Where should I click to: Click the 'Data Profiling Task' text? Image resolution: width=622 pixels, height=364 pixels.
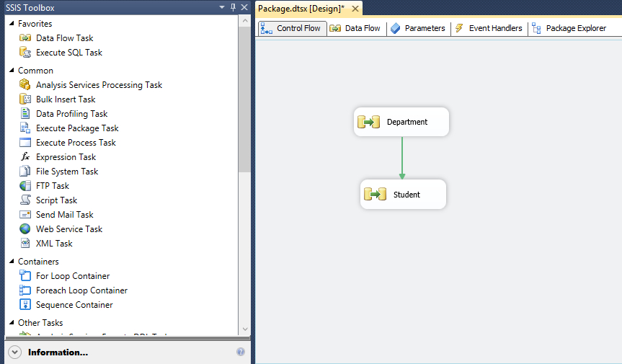(72, 114)
